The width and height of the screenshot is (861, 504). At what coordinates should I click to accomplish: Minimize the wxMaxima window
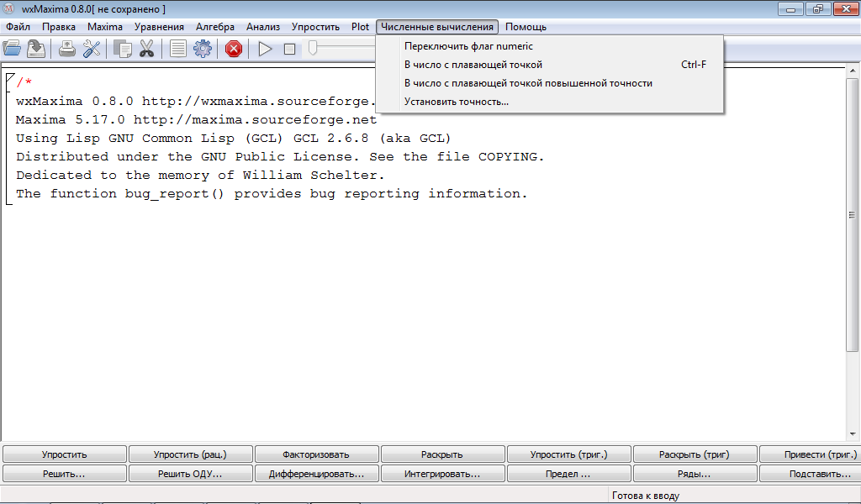[790, 8]
